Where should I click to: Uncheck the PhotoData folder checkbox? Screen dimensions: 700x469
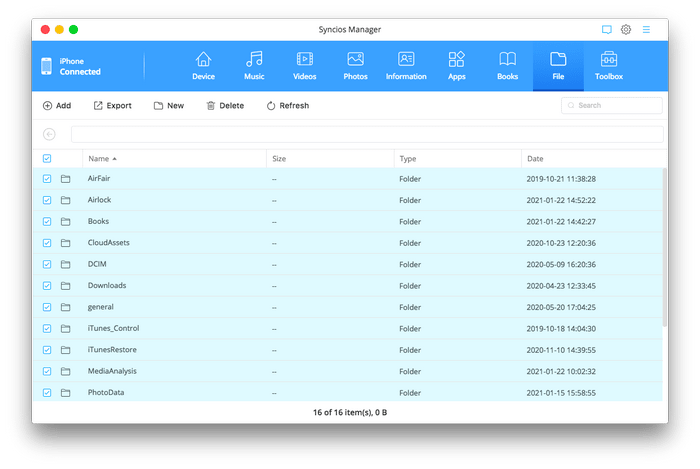(47, 393)
